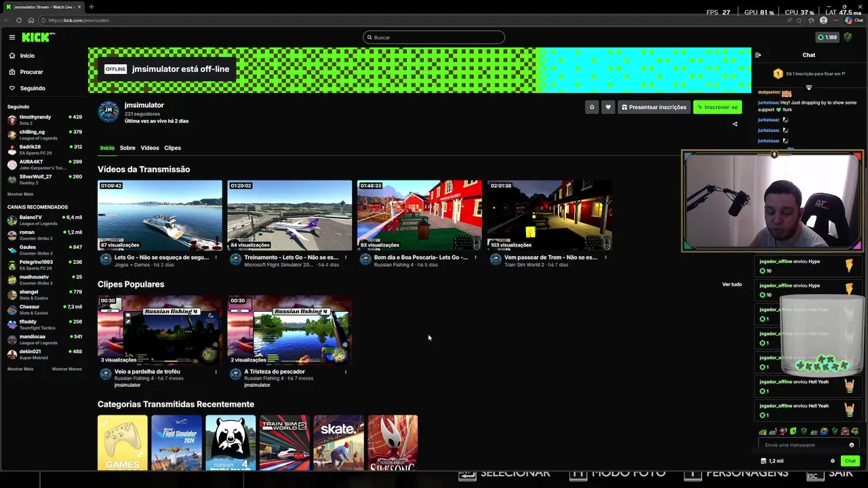This screenshot has width=868, height=488.
Task: Open the 1,2 mil shop icon
Action: coord(772,461)
